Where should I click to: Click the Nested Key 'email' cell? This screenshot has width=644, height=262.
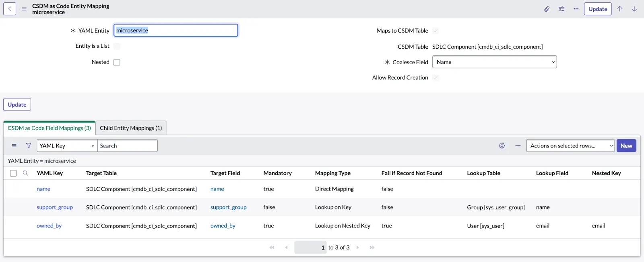(x=599, y=226)
